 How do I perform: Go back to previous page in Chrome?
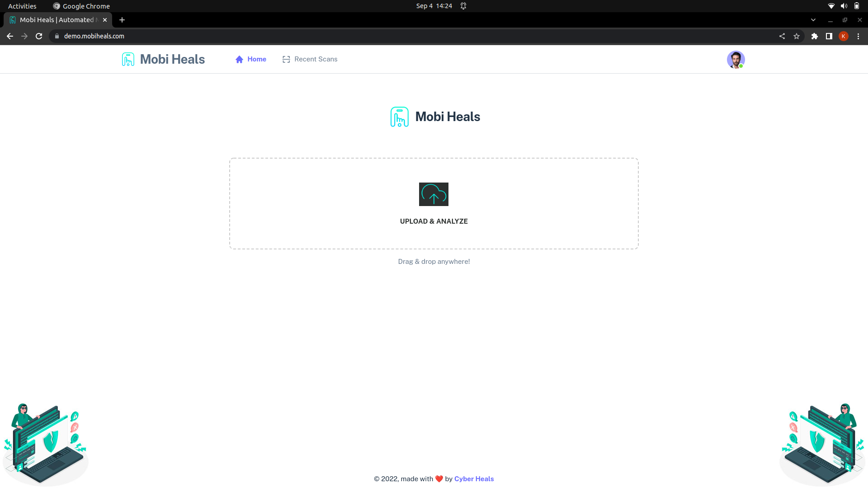[10, 36]
